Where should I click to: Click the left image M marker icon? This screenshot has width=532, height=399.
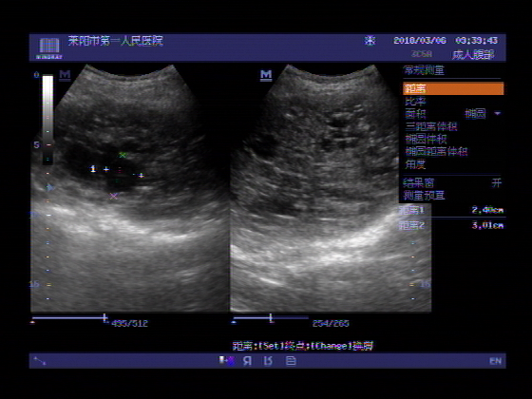[x=65, y=75]
